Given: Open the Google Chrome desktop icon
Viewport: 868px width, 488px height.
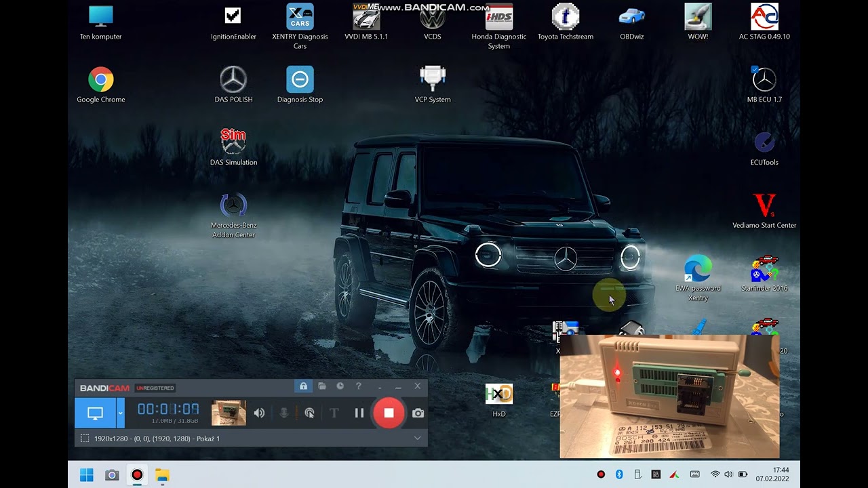Looking at the screenshot, I should pos(101,85).
